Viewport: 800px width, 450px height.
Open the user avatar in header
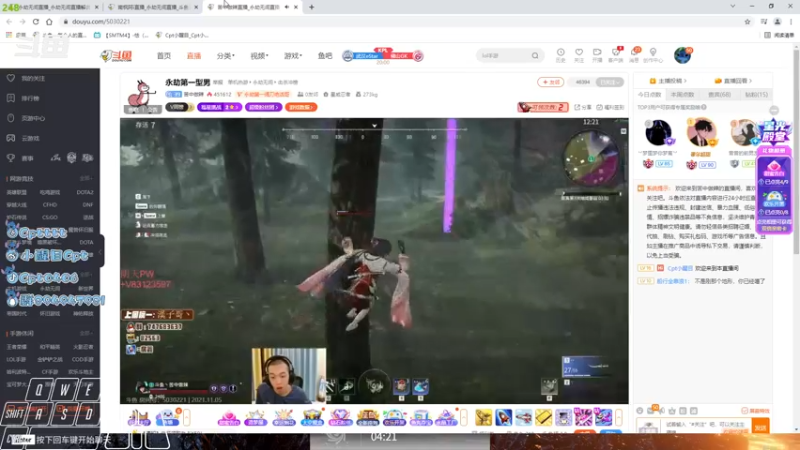point(682,55)
